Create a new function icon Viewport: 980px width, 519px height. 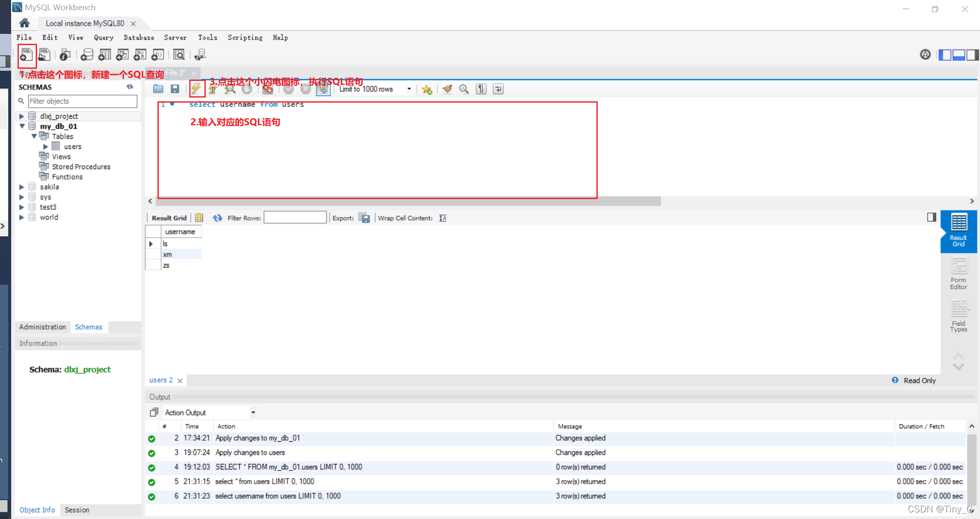coord(158,55)
